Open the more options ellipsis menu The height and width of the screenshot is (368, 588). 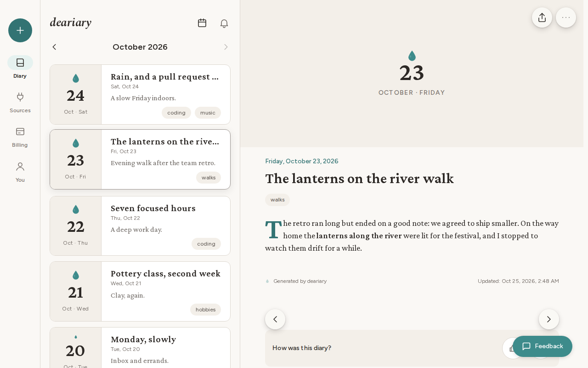pos(566,17)
